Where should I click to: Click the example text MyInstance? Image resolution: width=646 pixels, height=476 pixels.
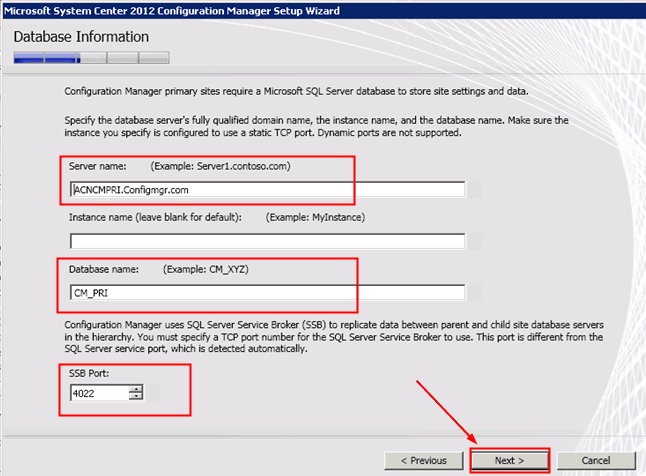coord(315,217)
